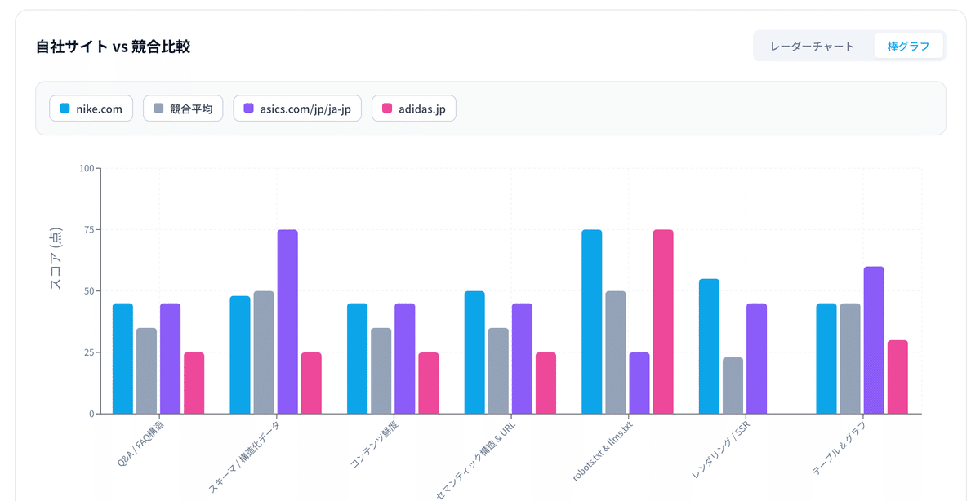Screen dimensions: 980x501
Task: Click the 50 tick on the y-axis
Action: 89,291
